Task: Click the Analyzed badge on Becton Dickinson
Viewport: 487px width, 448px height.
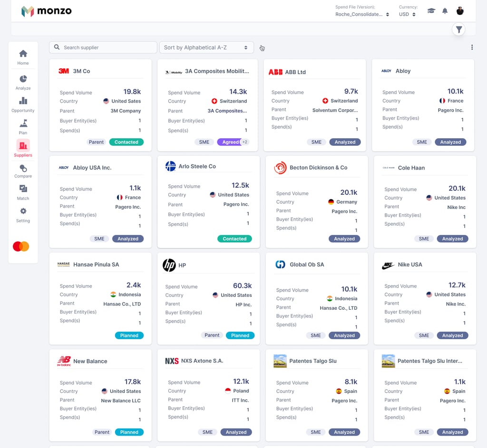Action: click(x=344, y=238)
